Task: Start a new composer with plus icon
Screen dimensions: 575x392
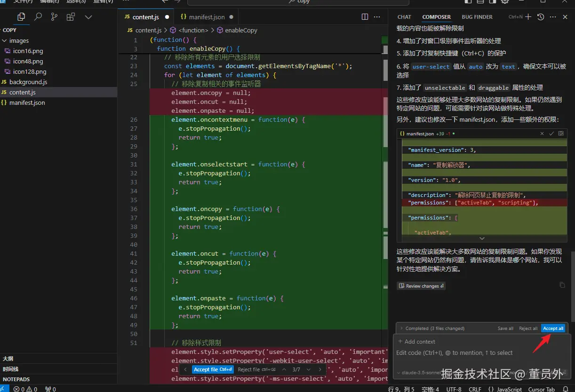Action: [x=528, y=17]
